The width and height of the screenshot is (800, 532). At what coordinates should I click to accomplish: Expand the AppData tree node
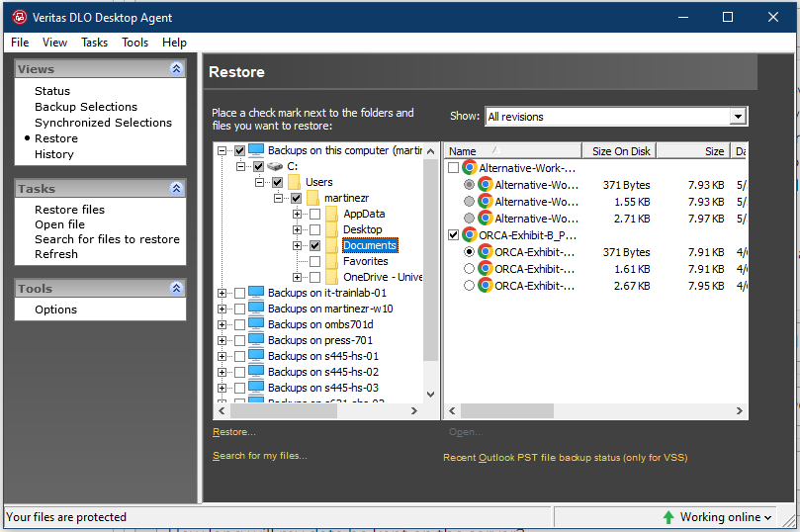297,214
